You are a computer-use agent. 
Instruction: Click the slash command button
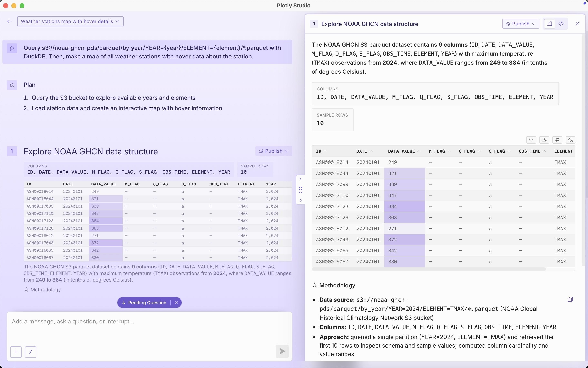pos(31,352)
